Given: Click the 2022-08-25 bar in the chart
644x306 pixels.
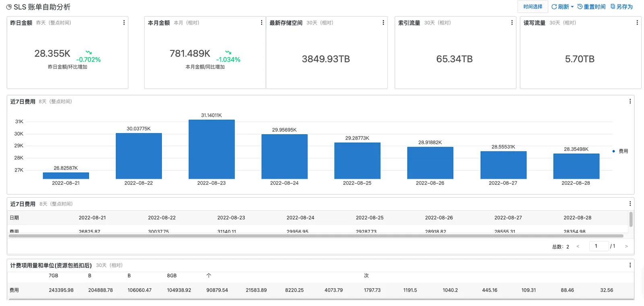Looking at the screenshot, I should coord(357,161).
